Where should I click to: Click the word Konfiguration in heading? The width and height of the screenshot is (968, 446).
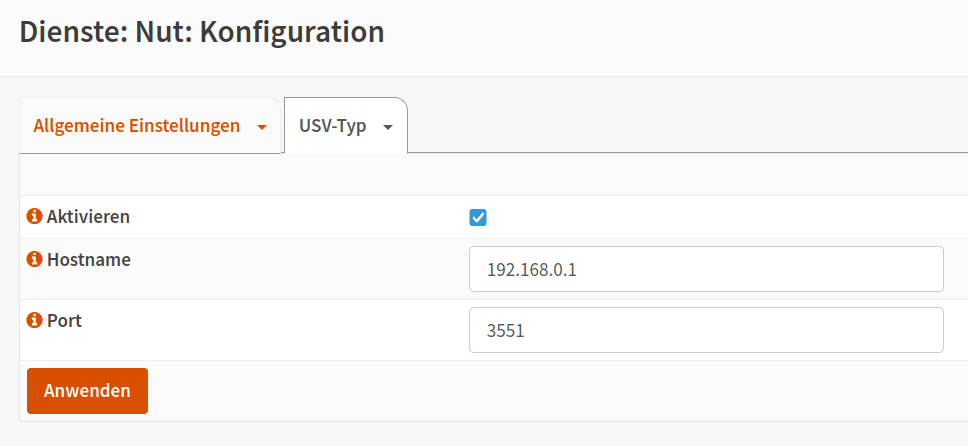292,32
